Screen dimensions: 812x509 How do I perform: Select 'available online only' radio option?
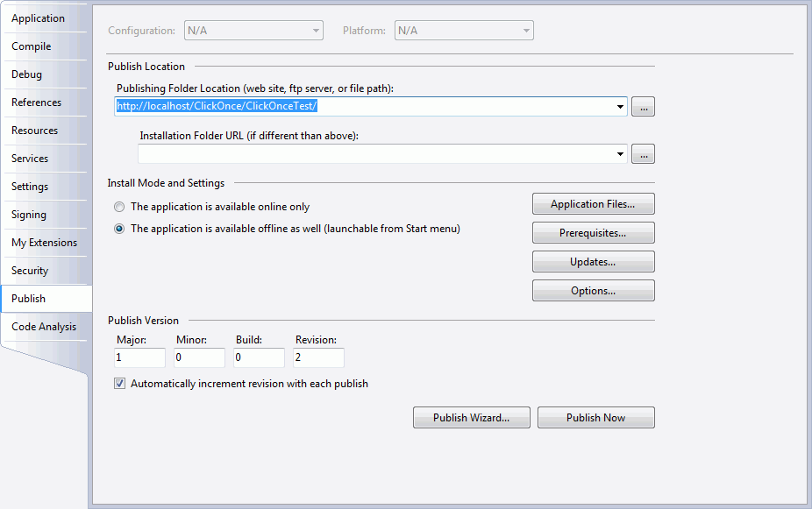pyautogui.click(x=119, y=208)
